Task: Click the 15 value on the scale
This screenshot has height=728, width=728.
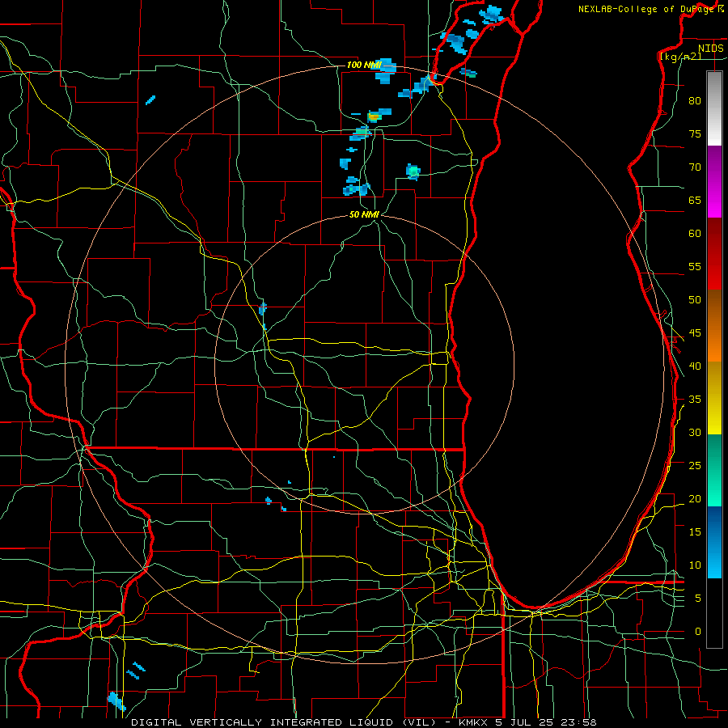Action: (x=695, y=532)
